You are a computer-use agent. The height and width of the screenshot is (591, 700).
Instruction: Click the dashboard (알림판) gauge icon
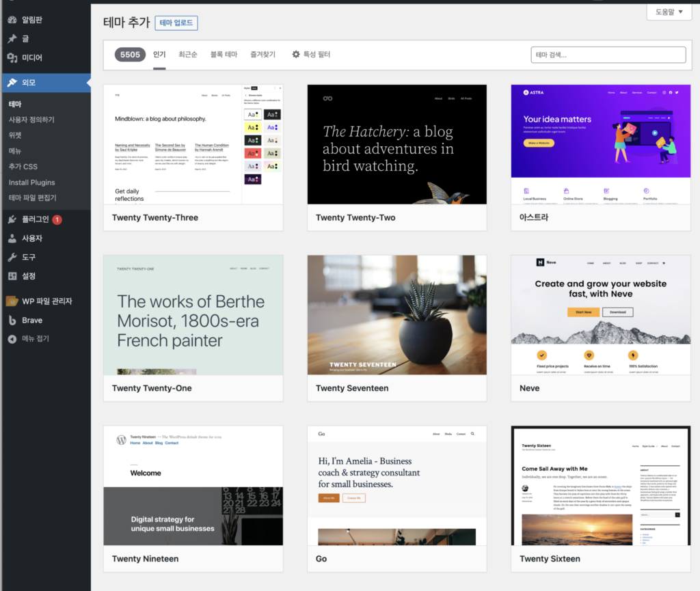pos(12,20)
